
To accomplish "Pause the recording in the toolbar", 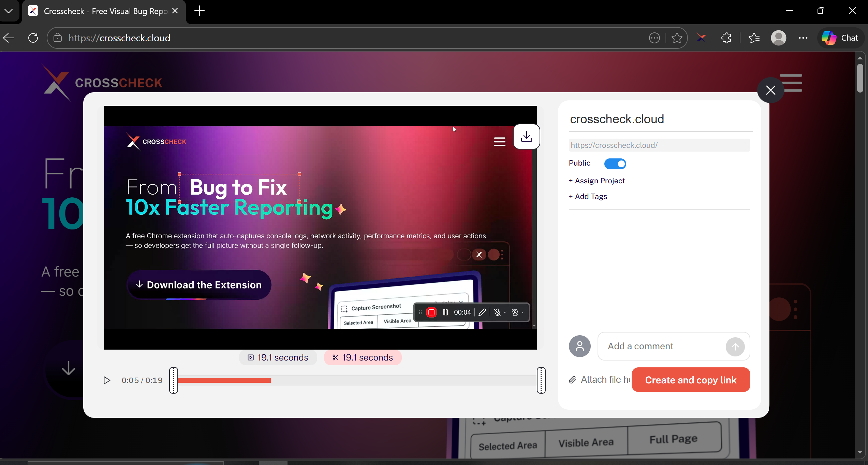I will [x=445, y=312].
